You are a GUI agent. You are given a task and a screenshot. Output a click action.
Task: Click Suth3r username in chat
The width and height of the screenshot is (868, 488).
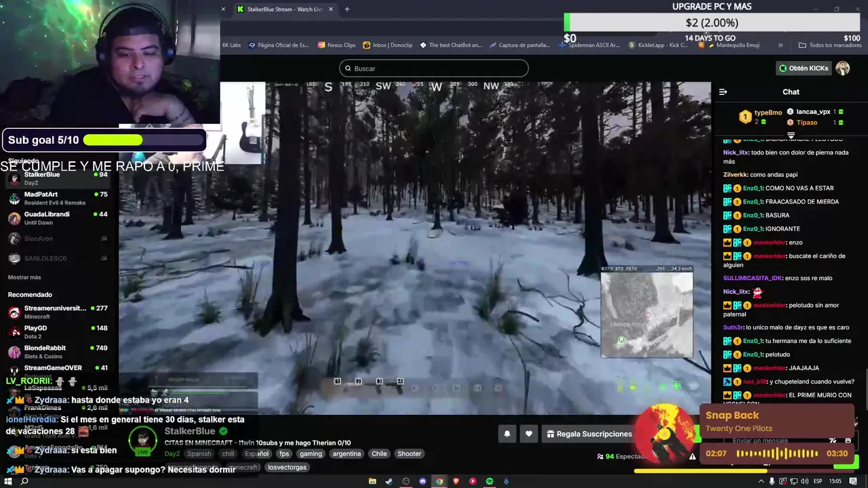[733, 327]
